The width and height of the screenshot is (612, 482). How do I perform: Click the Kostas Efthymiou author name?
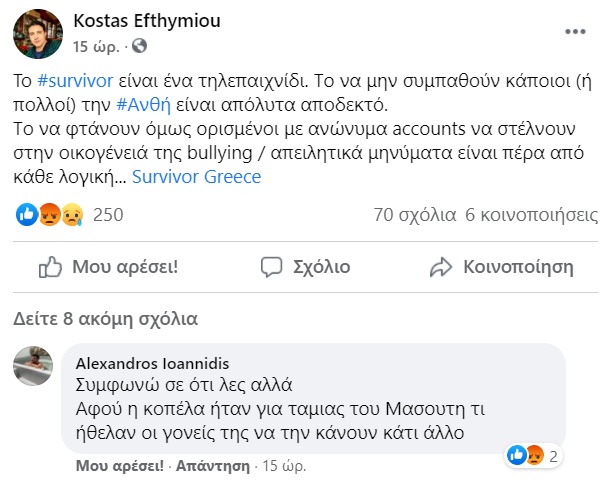146,21
